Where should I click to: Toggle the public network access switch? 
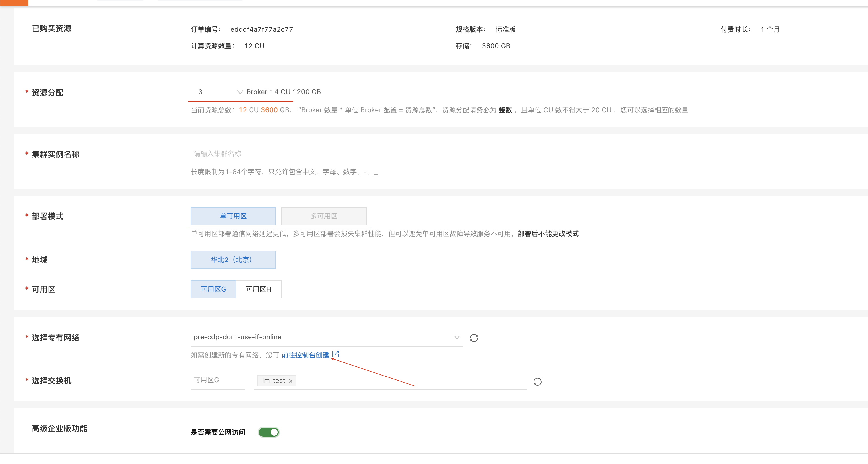coord(269,432)
